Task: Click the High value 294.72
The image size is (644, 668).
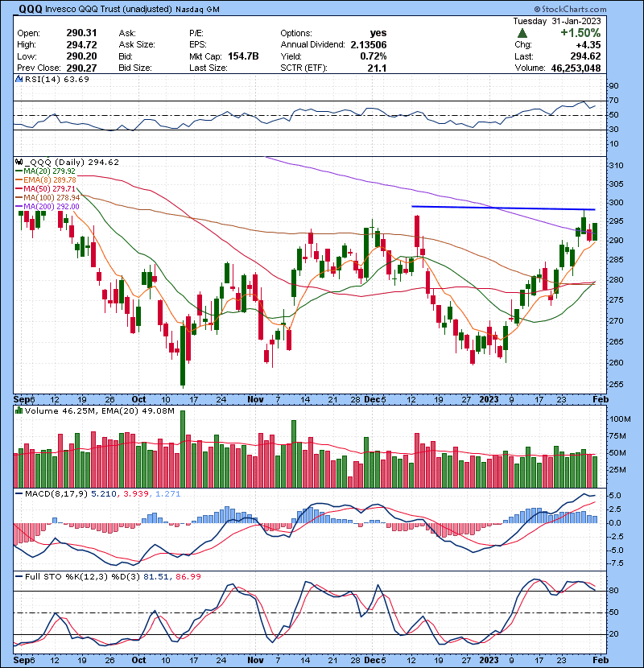Action: (81, 45)
